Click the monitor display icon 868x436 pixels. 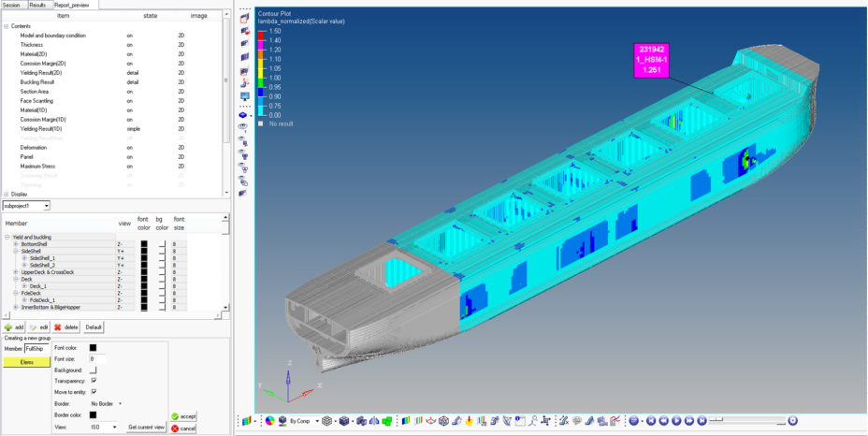tap(245, 95)
